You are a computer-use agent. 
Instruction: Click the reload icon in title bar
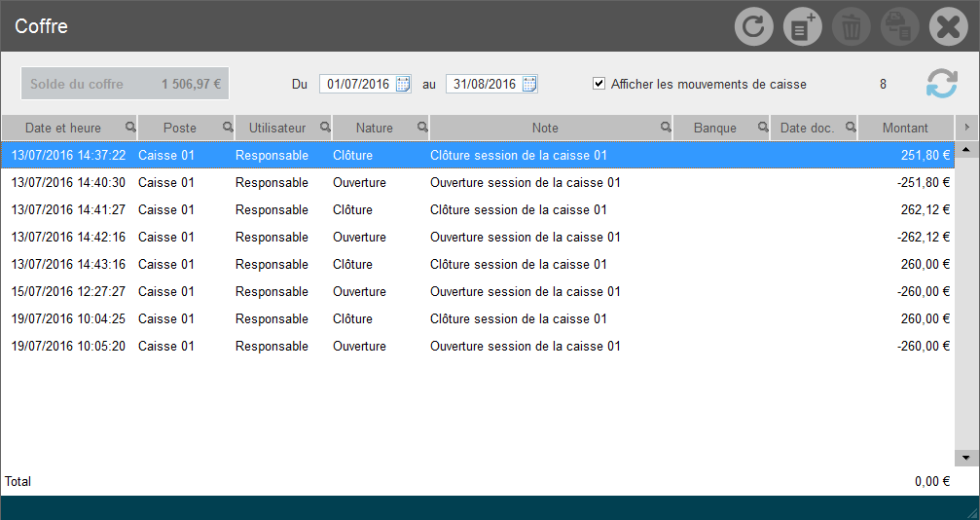pos(753,27)
